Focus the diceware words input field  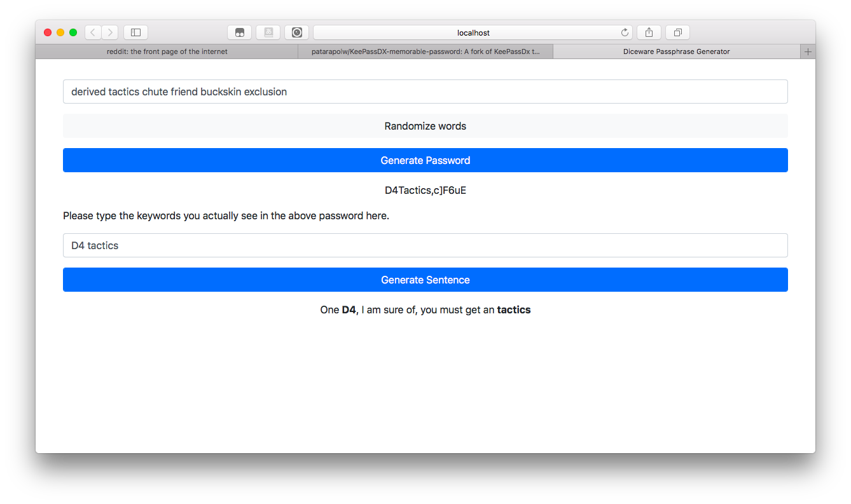(x=425, y=92)
